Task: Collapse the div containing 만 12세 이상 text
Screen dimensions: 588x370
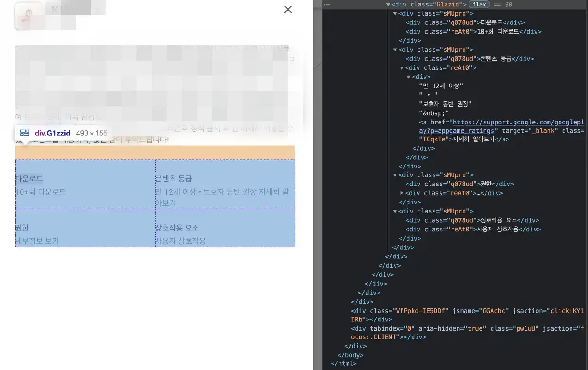Action: pyautogui.click(x=408, y=77)
